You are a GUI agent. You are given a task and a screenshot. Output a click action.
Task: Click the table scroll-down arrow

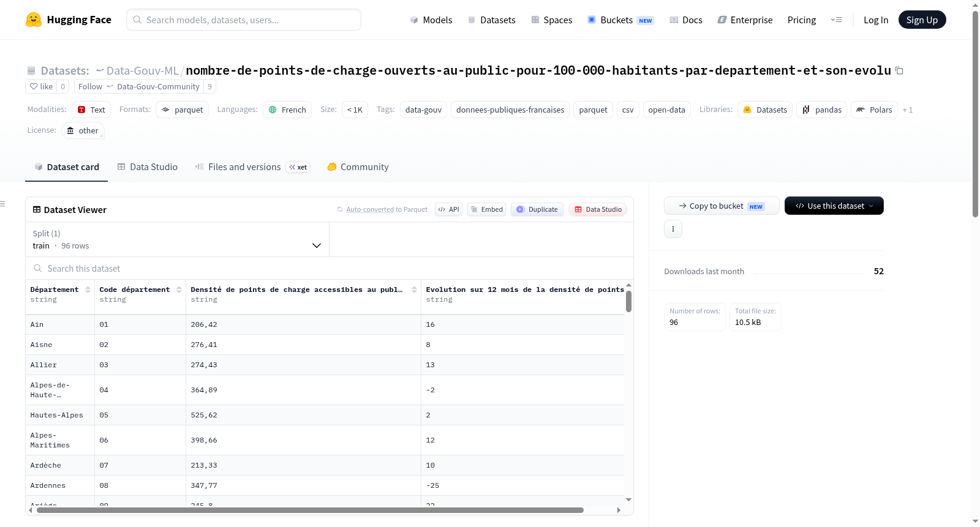click(628, 500)
